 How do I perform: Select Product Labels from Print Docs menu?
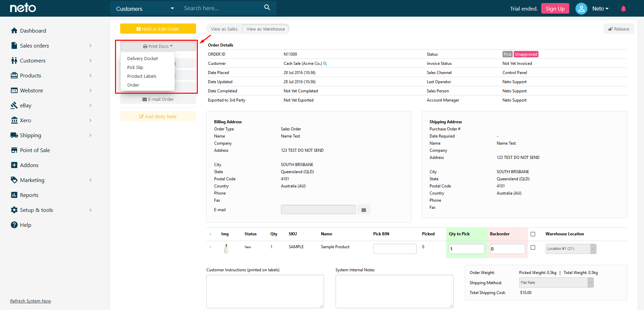point(147,76)
